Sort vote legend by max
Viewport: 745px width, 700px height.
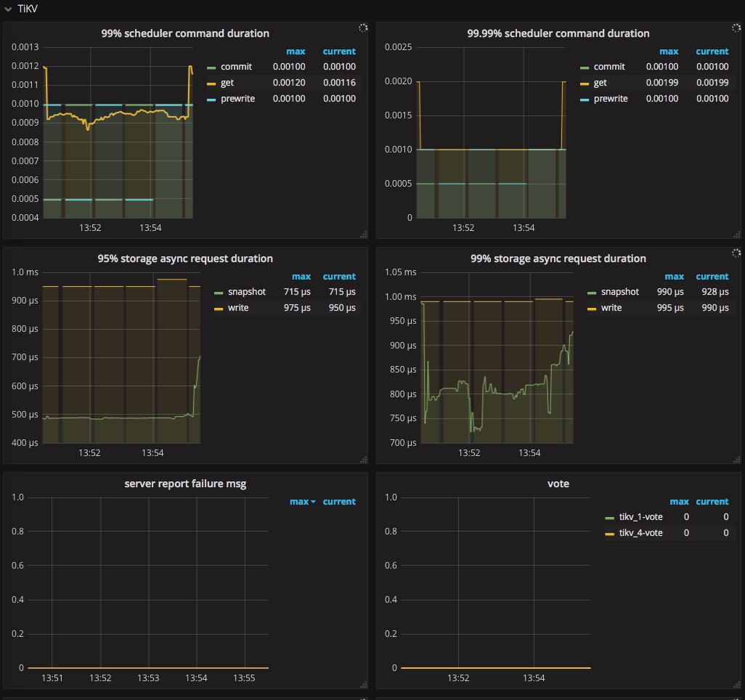pyautogui.click(x=679, y=501)
